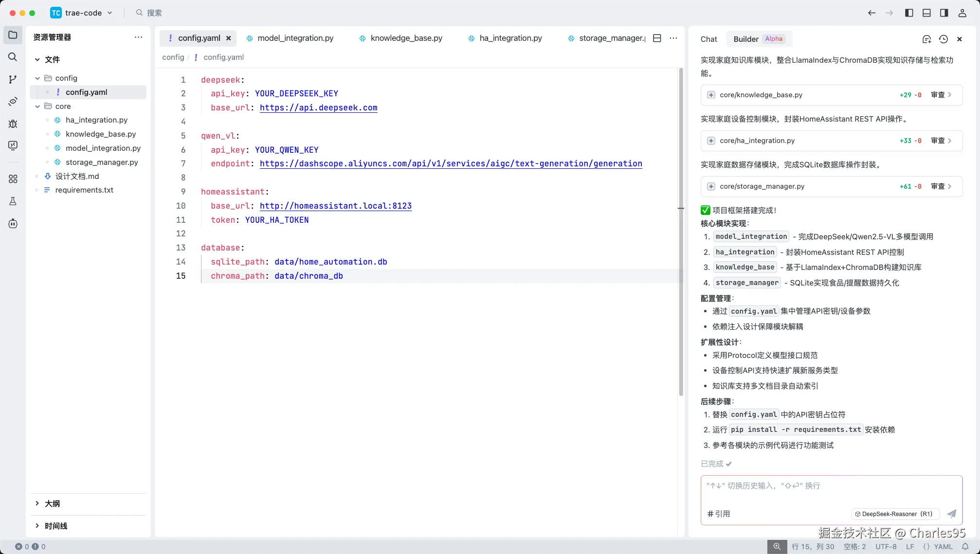Start a new chat session icon
Viewport: 980px width, 554px height.
[926, 39]
